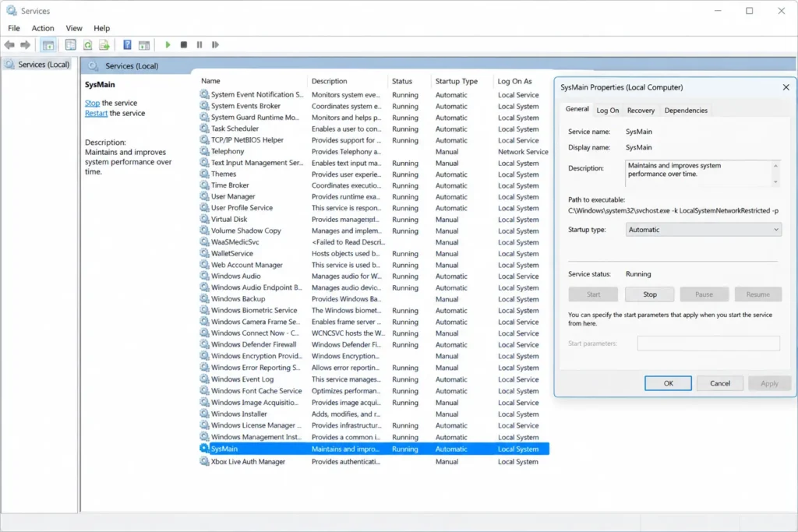This screenshot has width=798, height=532.
Task: Select the Windows Font Cache Service row
Action: click(x=374, y=391)
